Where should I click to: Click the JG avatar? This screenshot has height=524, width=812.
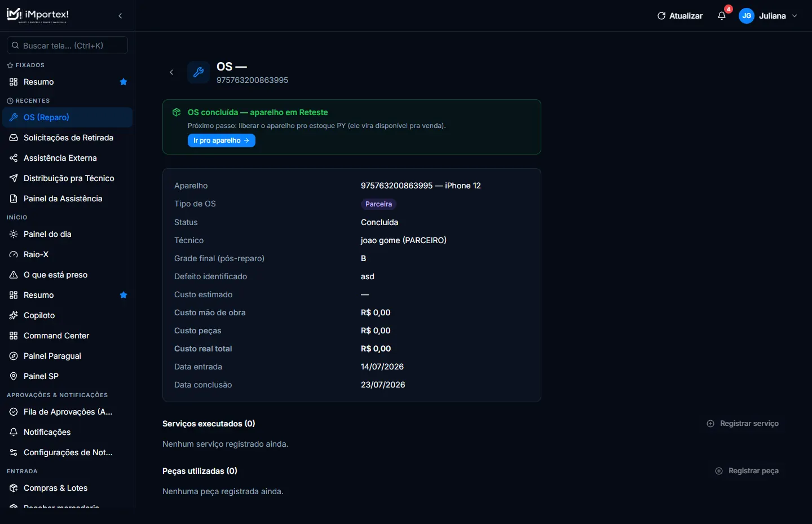747,16
